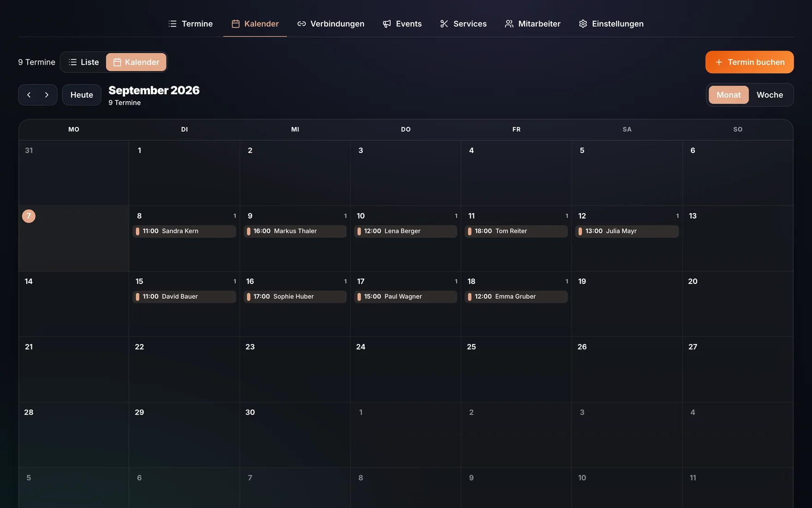This screenshot has width=812, height=508.
Task: Select day 27 in the calendar
Action: tap(738, 369)
